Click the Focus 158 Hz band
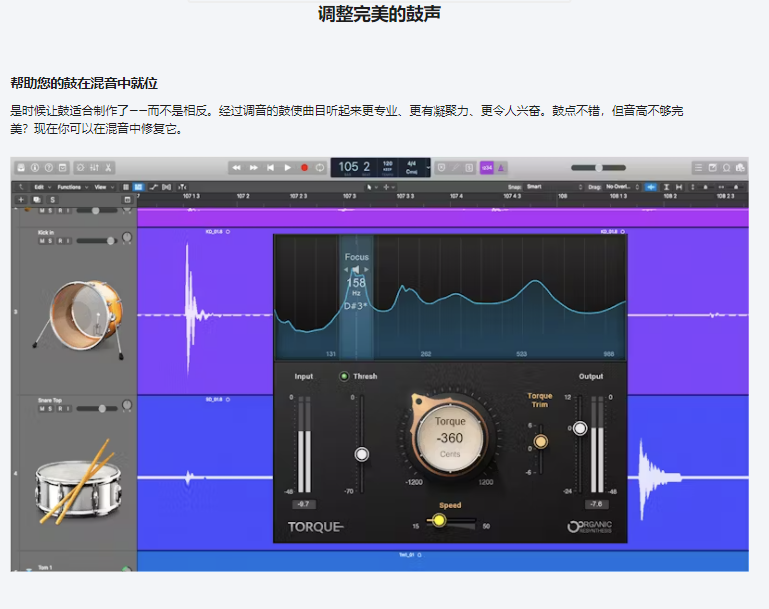This screenshot has height=609, width=769. click(x=357, y=298)
